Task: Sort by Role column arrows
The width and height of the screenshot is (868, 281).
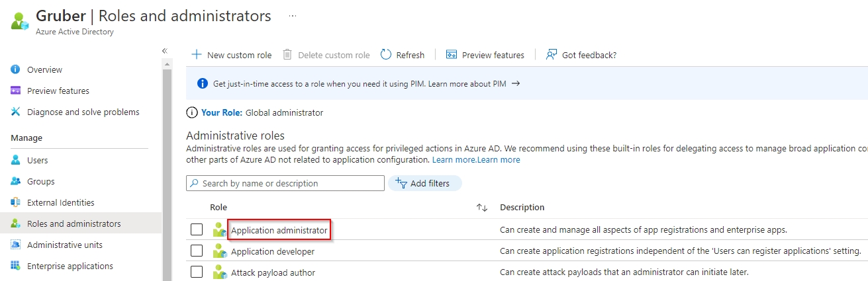Action: 482,208
